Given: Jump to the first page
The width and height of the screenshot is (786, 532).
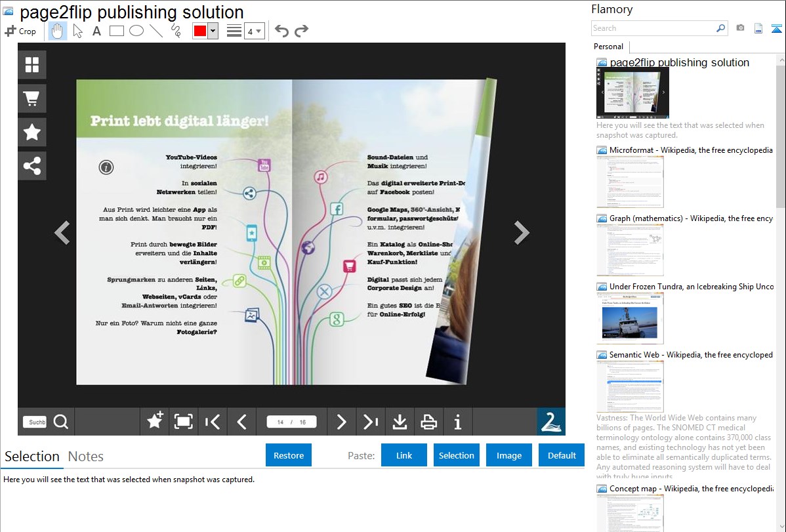Looking at the screenshot, I should (213, 421).
